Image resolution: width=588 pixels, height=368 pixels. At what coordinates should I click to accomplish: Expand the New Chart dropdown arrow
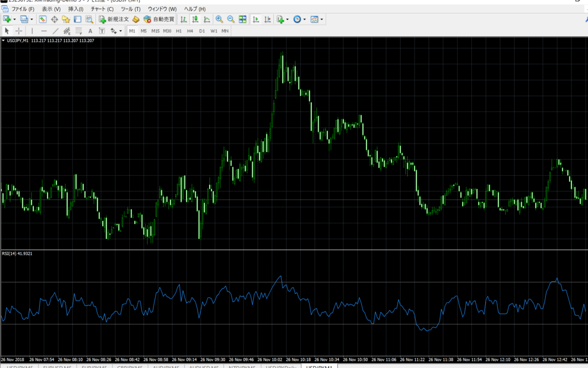point(14,20)
